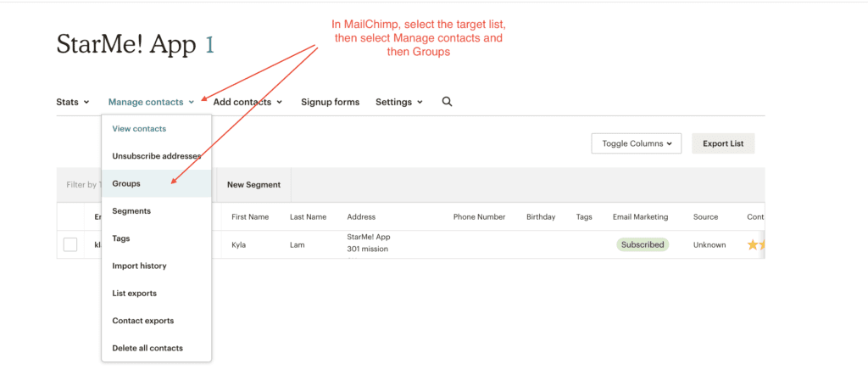
Task: Select View contacts from the menu
Action: tap(156, 129)
